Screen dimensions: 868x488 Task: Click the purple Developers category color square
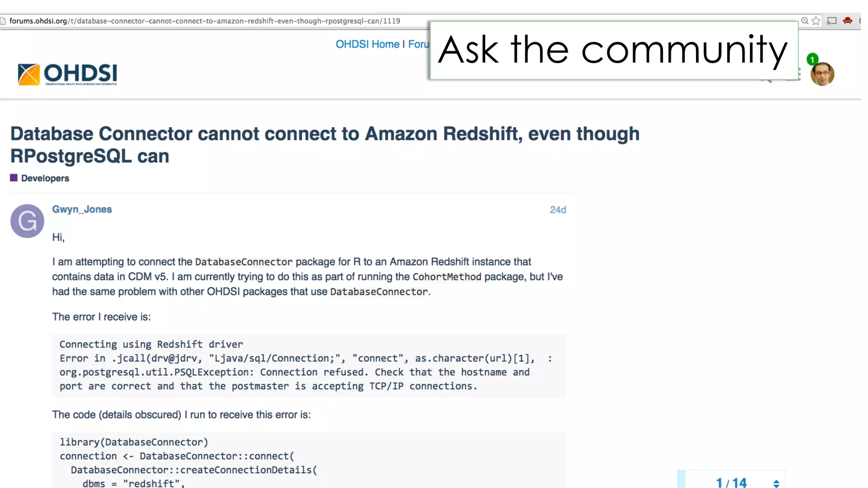(x=14, y=178)
